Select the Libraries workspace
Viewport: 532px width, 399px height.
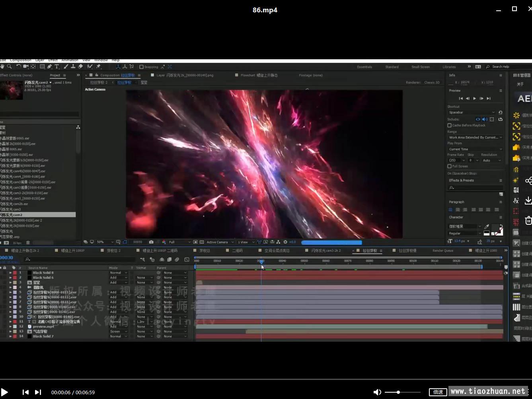pyautogui.click(x=449, y=67)
